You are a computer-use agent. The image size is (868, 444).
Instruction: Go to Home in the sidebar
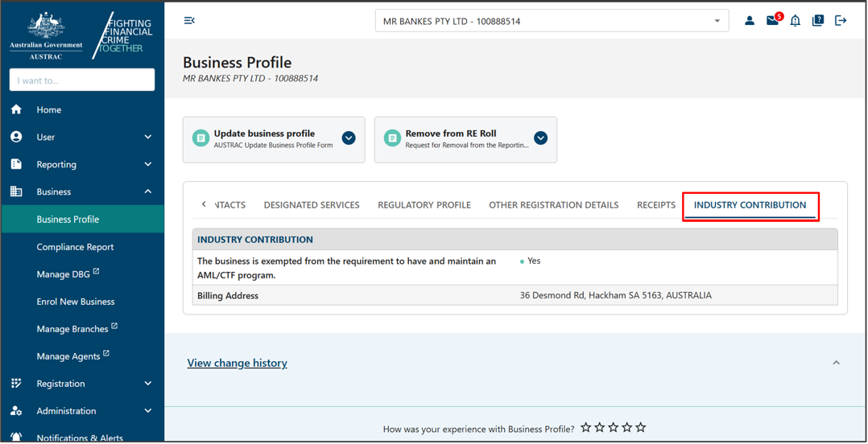pyautogui.click(x=48, y=109)
